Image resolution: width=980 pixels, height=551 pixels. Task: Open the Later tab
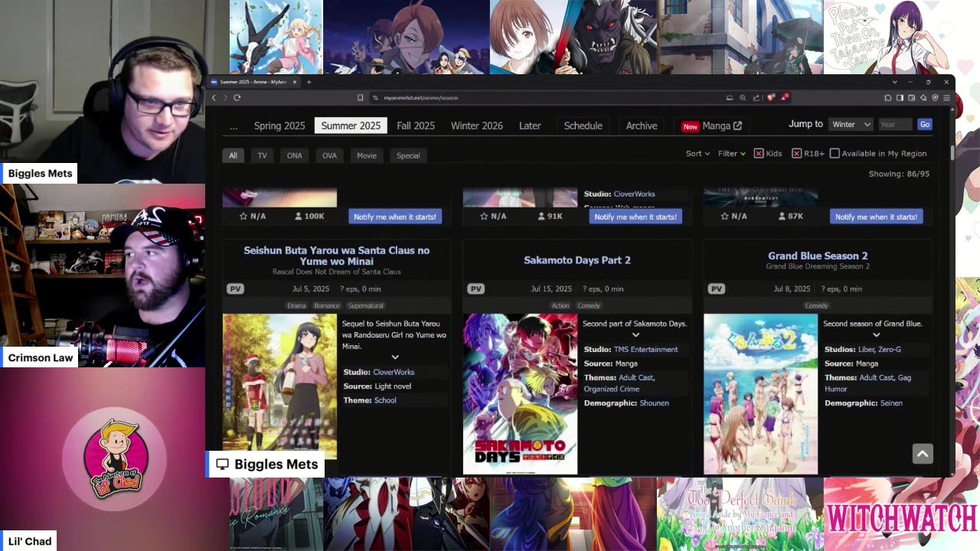[530, 126]
